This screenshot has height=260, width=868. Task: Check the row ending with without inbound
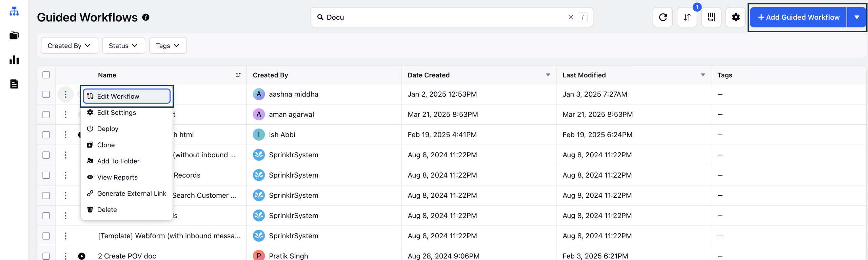[46, 155]
